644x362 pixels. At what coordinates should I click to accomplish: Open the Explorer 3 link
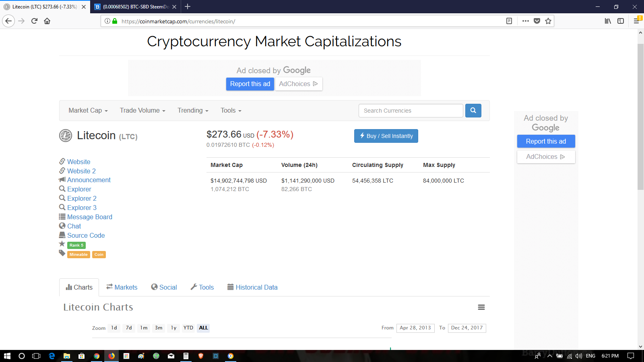tap(82, 208)
